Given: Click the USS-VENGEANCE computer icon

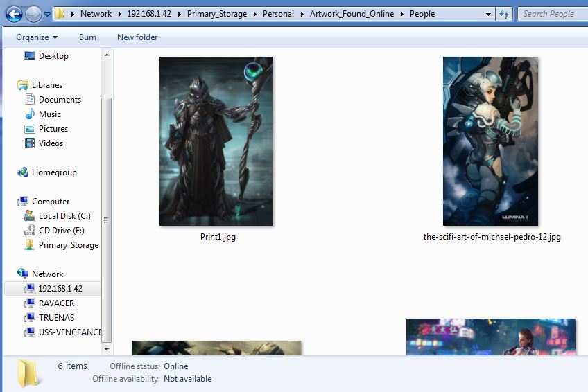Looking at the screenshot, I should pyautogui.click(x=30, y=332).
